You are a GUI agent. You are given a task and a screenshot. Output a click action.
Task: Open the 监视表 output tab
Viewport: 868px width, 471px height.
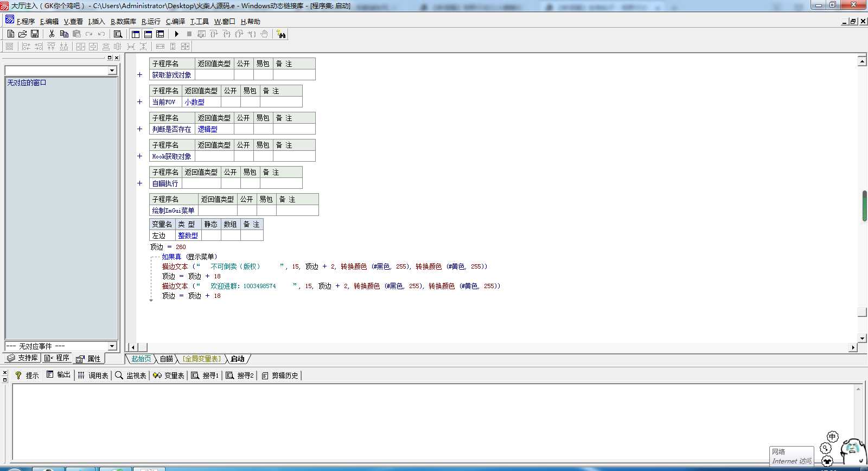(x=131, y=375)
